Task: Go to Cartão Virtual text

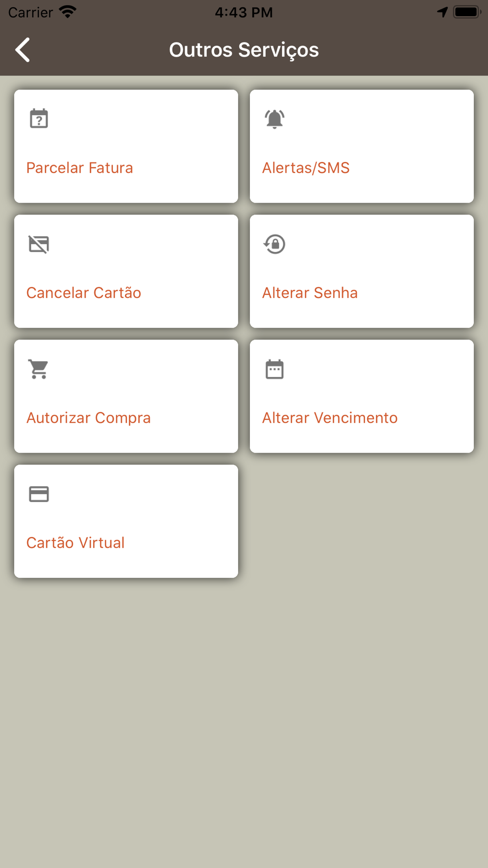Action: coord(76,543)
